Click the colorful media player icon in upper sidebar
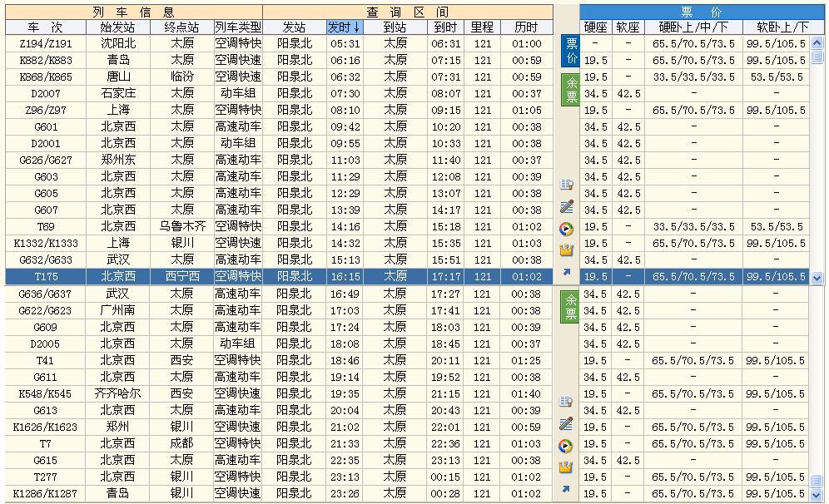The width and height of the screenshot is (829, 504). click(566, 229)
